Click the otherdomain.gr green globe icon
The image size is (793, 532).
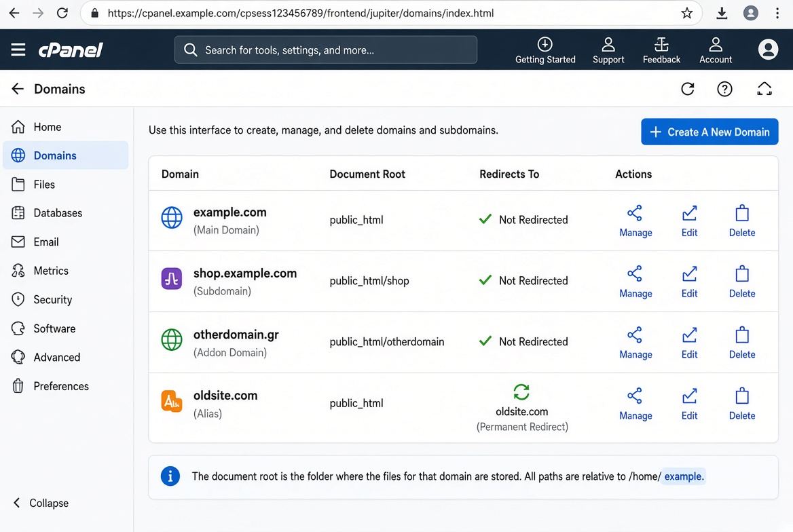coord(172,340)
